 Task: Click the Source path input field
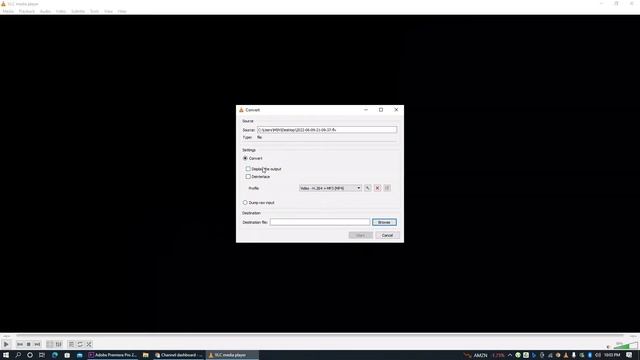click(327, 130)
